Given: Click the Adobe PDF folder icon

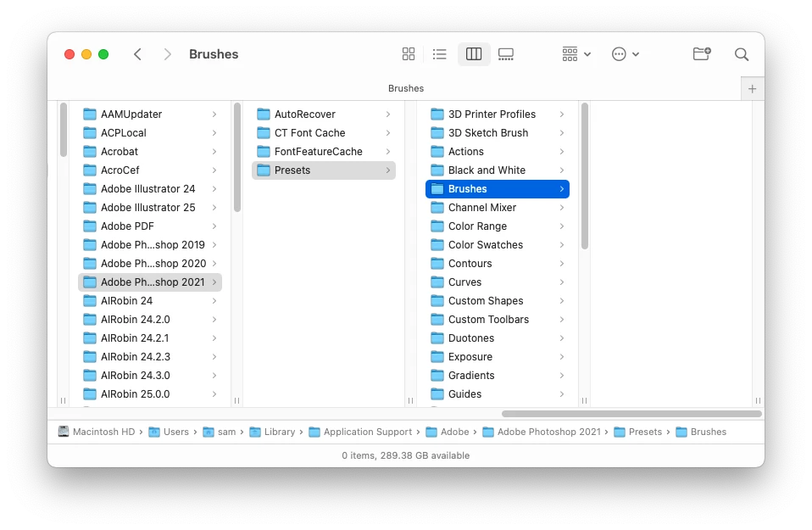Looking at the screenshot, I should tap(90, 226).
